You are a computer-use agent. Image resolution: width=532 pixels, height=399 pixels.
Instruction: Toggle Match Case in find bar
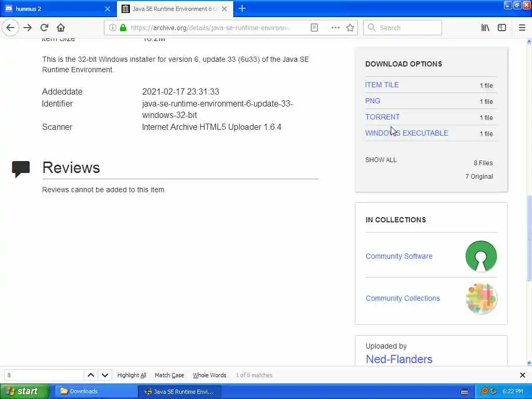169,375
